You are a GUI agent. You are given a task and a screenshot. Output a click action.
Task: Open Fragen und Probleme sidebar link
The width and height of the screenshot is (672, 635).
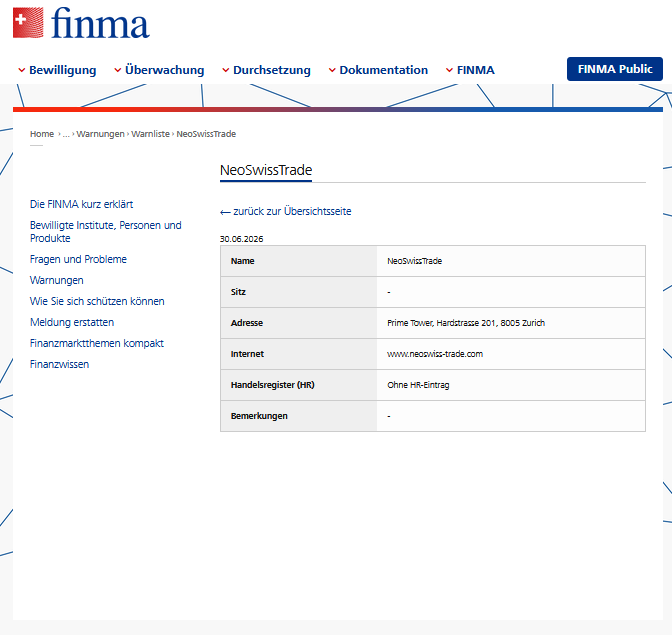(78, 259)
